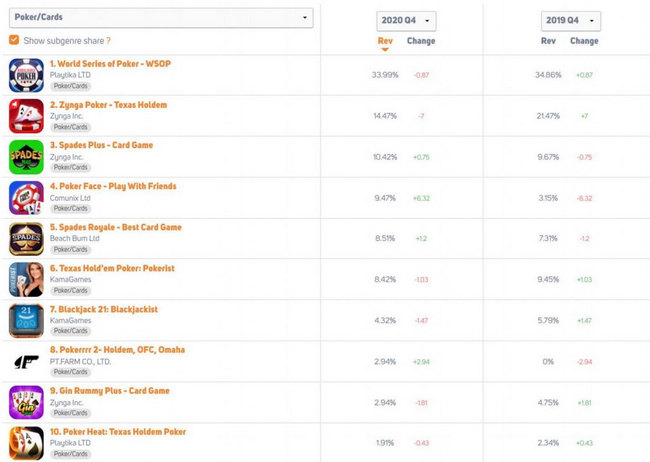Viewport: 650px width, 462px height.
Task: Click the Pokerrrr 2 app icon
Action: click(x=26, y=362)
